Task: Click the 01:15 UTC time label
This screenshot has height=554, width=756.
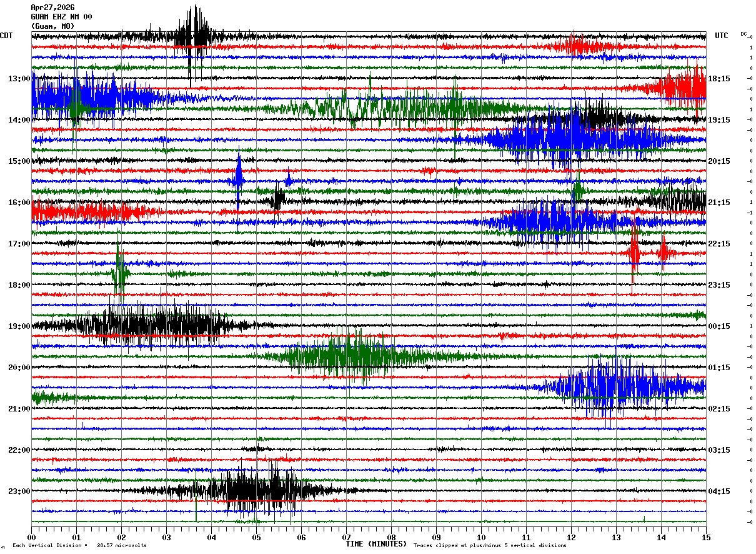Action: click(x=719, y=368)
